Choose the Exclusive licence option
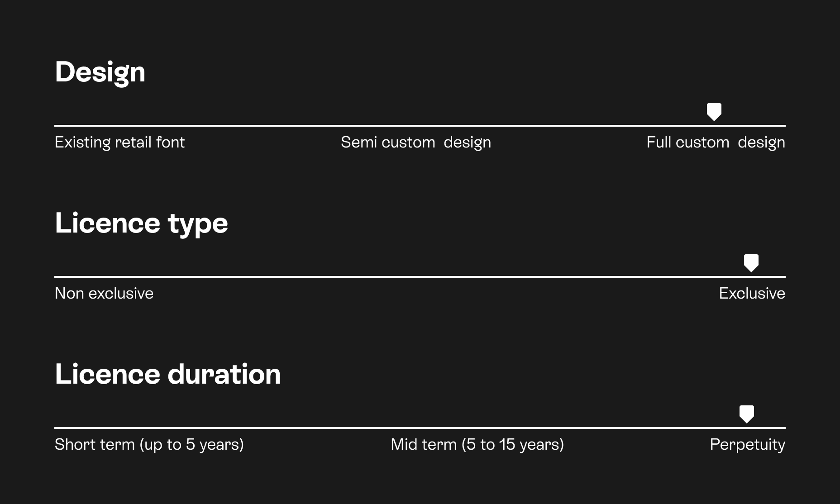Viewport: 840px width, 504px height. click(751, 294)
